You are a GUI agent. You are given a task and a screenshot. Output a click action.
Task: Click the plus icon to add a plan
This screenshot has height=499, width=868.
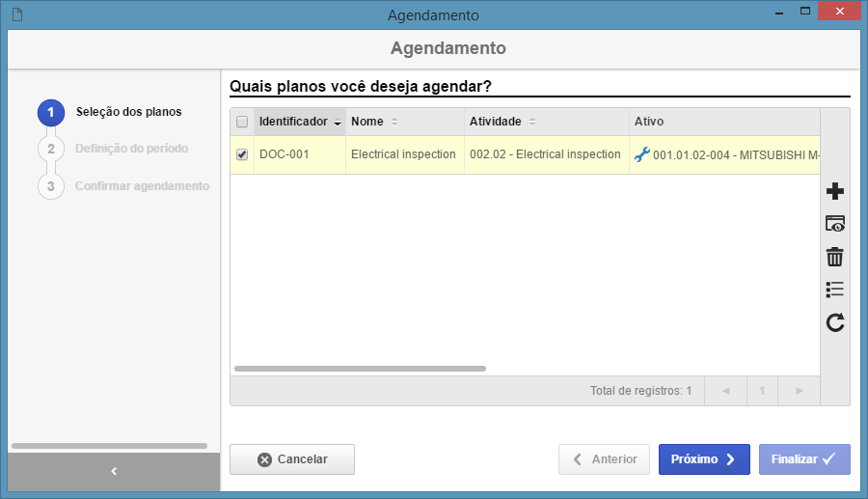tap(835, 192)
